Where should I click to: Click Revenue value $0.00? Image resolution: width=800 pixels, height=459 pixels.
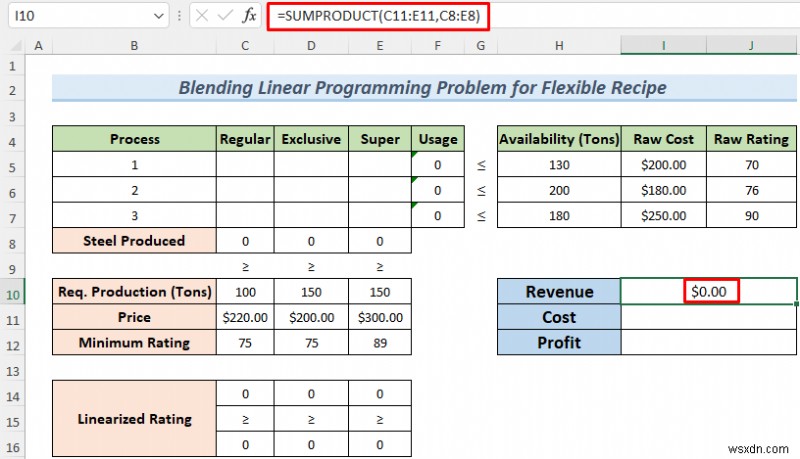pyautogui.click(x=709, y=292)
